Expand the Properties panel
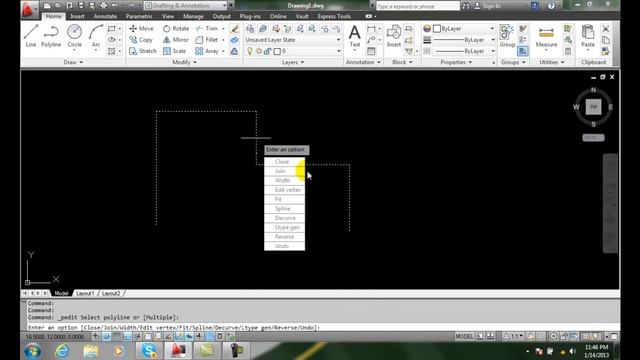 (x=456, y=62)
